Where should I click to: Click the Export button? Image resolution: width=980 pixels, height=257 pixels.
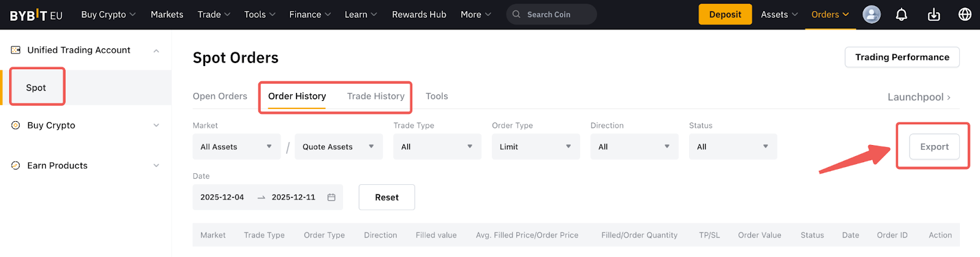pyautogui.click(x=934, y=147)
